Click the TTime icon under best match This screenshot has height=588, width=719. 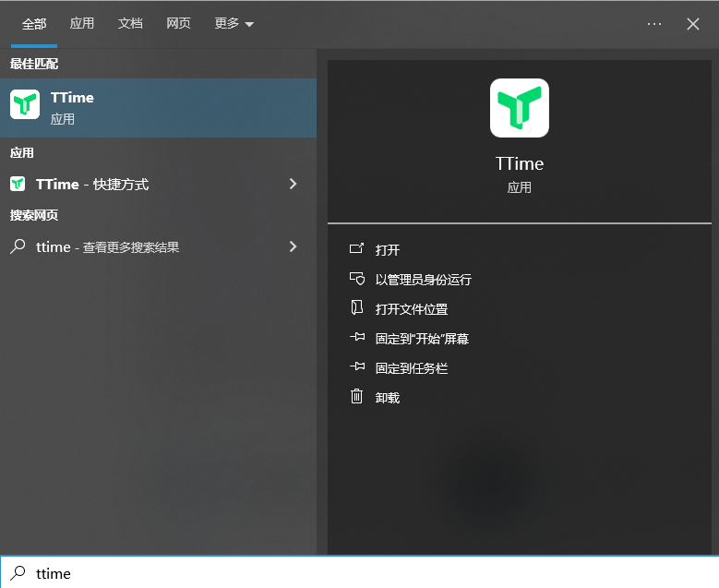click(25, 105)
